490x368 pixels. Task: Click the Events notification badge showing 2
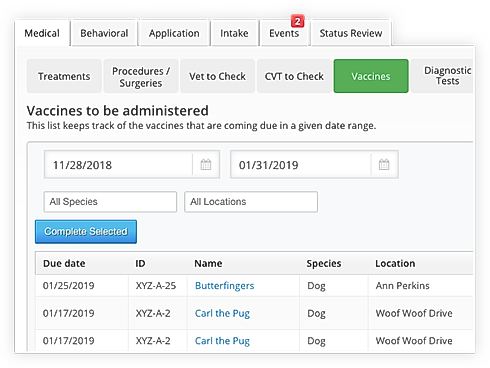click(x=297, y=21)
